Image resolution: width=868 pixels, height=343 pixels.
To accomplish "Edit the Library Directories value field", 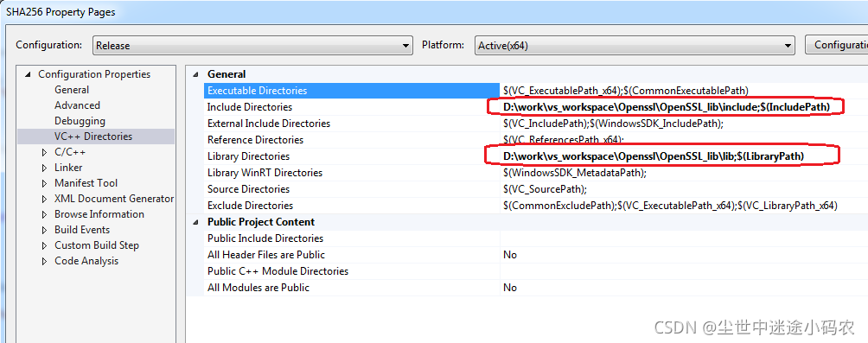I will pyautogui.click(x=684, y=156).
